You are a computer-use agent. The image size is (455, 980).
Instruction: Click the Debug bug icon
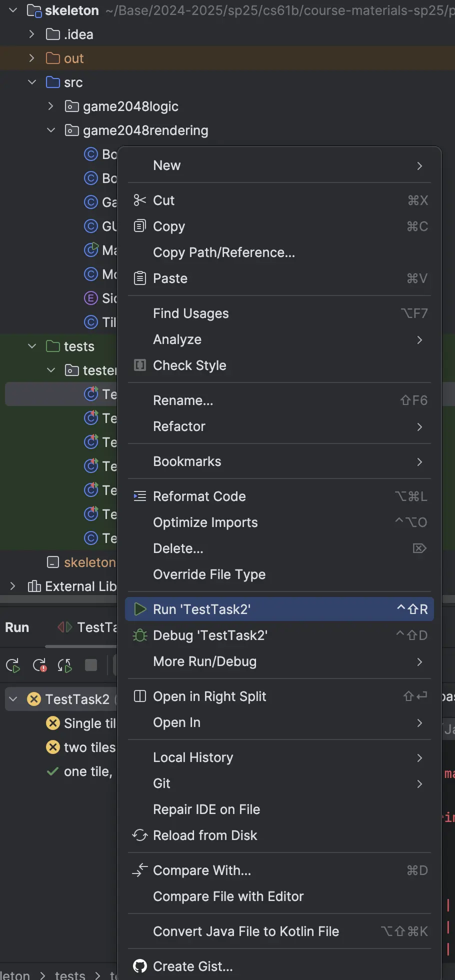click(x=140, y=635)
